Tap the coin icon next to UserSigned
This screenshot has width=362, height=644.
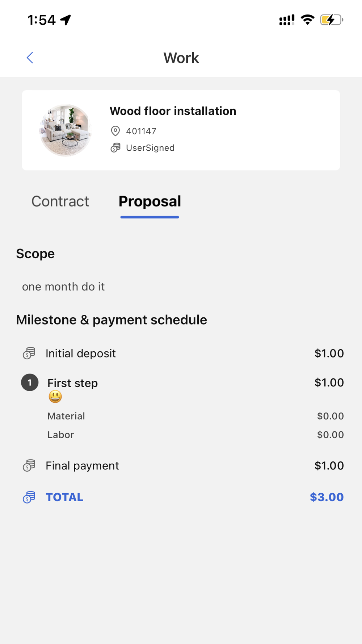coord(115,148)
